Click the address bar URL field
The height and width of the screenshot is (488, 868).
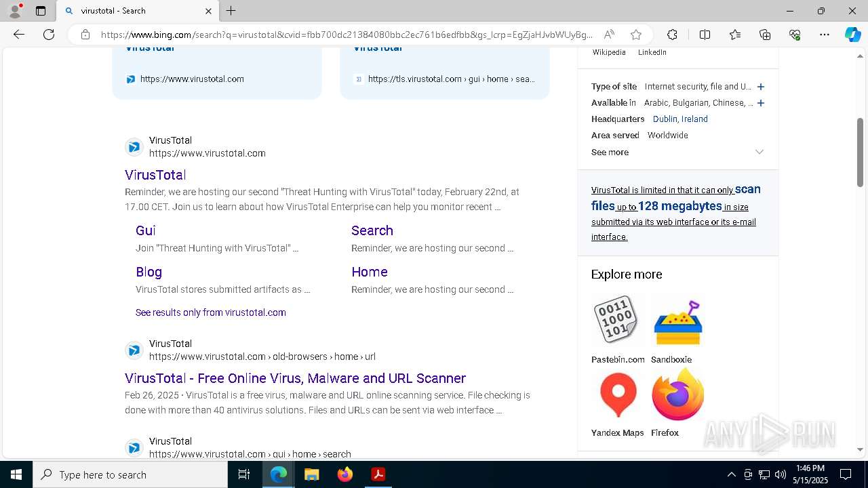point(347,35)
